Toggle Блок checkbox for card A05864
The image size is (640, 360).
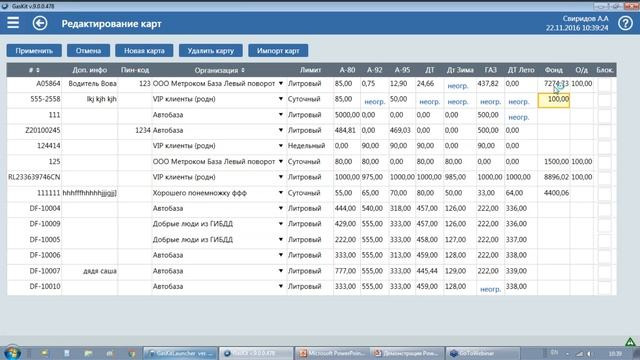[604, 84]
